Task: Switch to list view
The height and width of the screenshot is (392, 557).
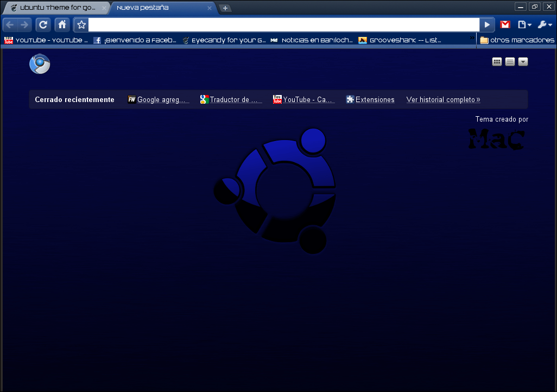Action: point(510,62)
